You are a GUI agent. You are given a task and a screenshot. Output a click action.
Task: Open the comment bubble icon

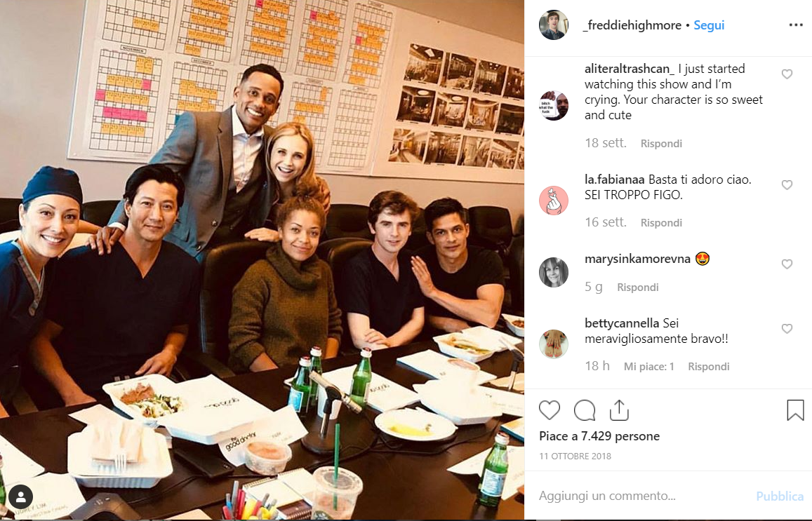pos(585,410)
